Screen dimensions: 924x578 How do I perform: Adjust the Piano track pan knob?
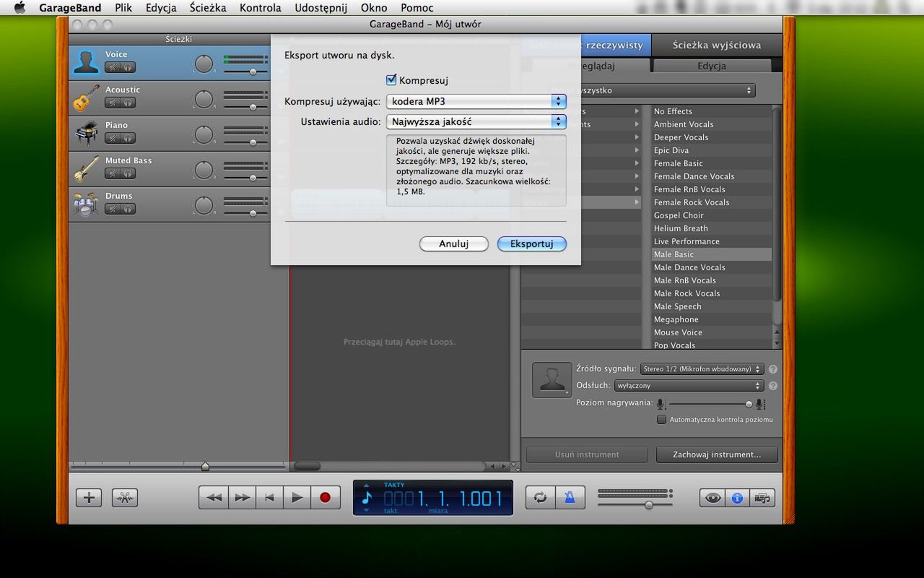point(204,134)
